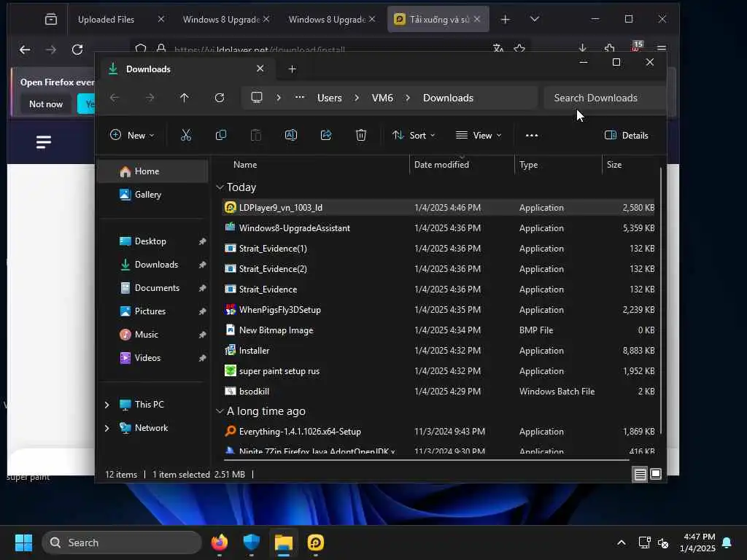Image resolution: width=747 pixels, height=560 pixels.
Task: Open notifications bell in system tray
Action: coord(727,542)
